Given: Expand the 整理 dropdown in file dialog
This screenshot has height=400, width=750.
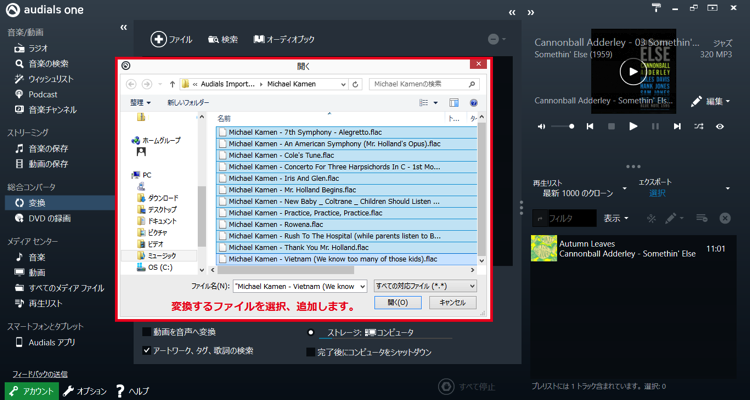Looking at the screenshot, I should click(x=141, y=102).
